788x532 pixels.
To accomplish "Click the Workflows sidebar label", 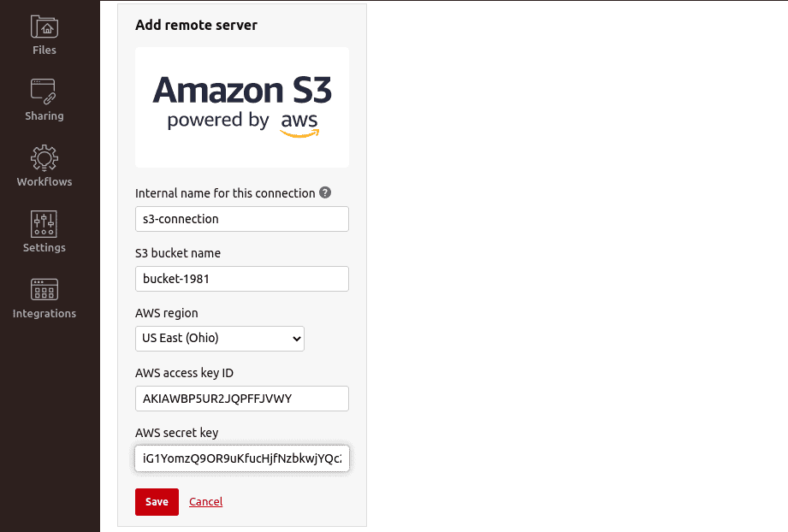I will tap(44, 182).
